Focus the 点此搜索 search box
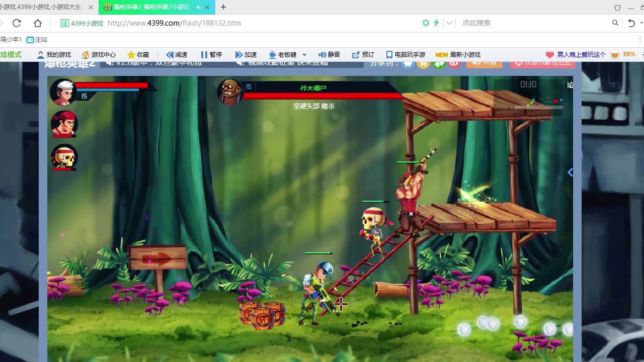This screenshot has height=362, width=644. tap(534, 23)
